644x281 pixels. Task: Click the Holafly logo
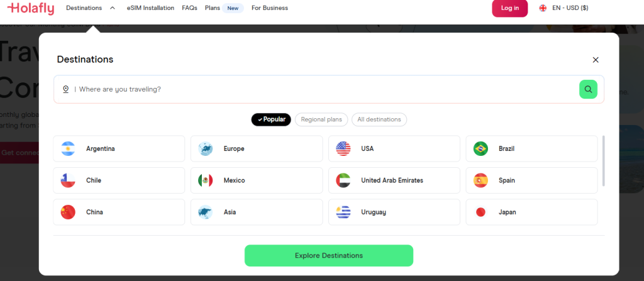coord(30,8)
